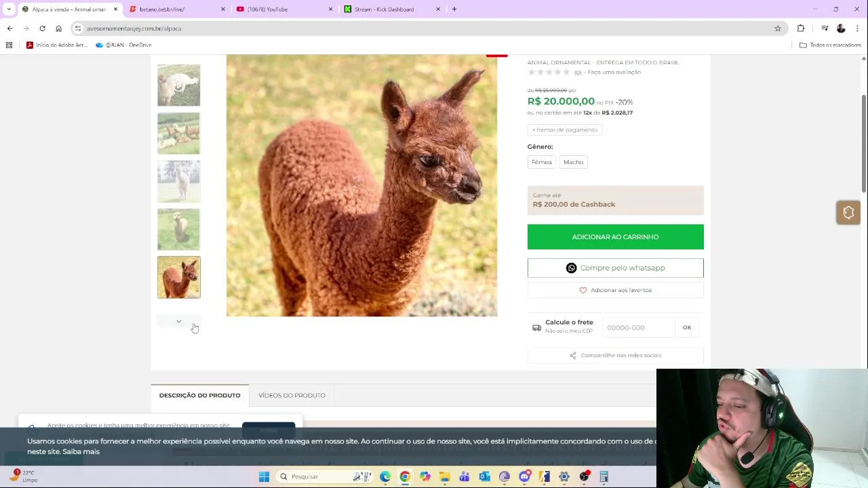Select the beige alpaca on grass thumbnail
Image resolution: width=868 pixels, height=488 pixels.
click(179, 229)
